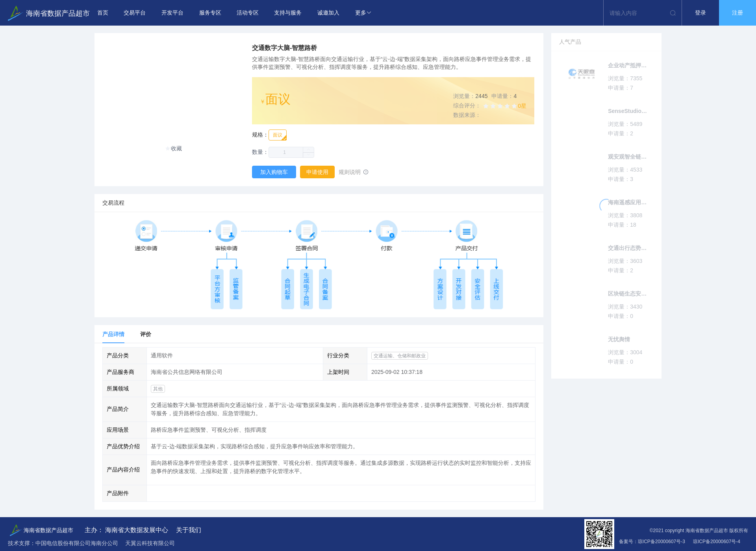The height and width of the screenshot is (551, 756).
Task: Open 交通出行态势 popular product
Action: (x=627, y=248)
